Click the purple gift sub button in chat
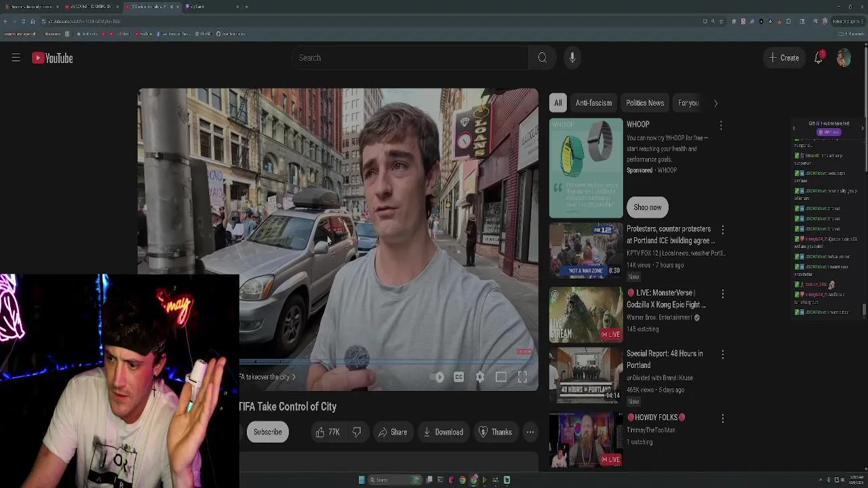868x488 pixels. click(x=829, y=132)
